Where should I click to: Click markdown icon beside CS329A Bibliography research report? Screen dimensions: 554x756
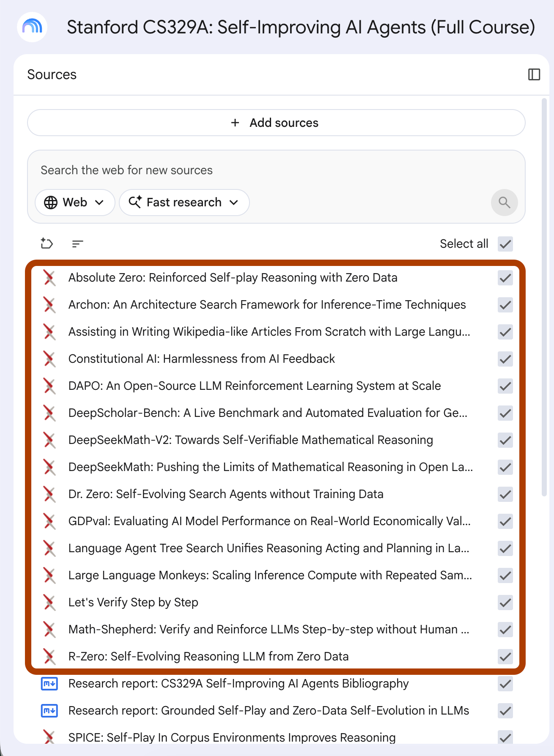[x=49, y=684]
